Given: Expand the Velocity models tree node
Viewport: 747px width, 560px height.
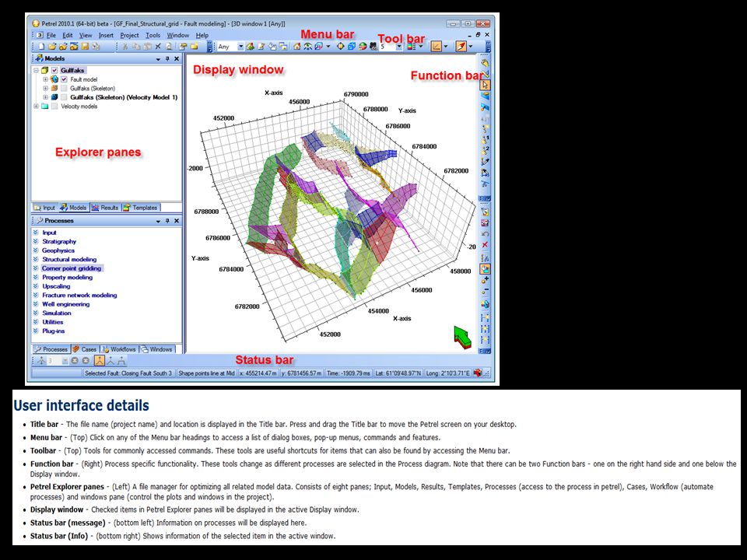Looking at the screenshot, I should point(36,107).
